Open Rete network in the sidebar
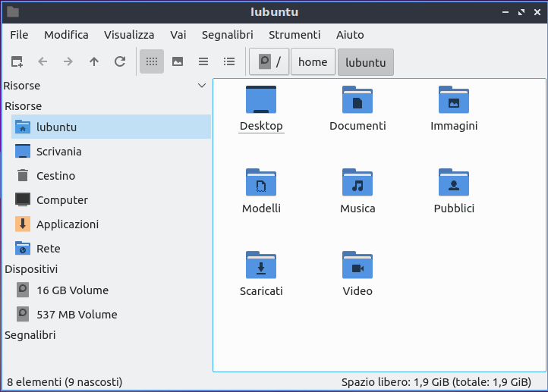The image size is (548, 392). pyautogui.click(x=111, y=248)
